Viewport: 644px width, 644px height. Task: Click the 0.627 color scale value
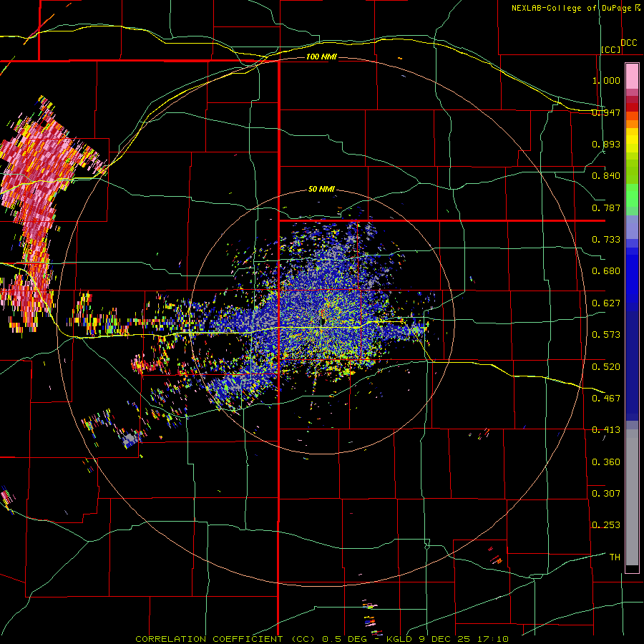click(x=606, y=303)
